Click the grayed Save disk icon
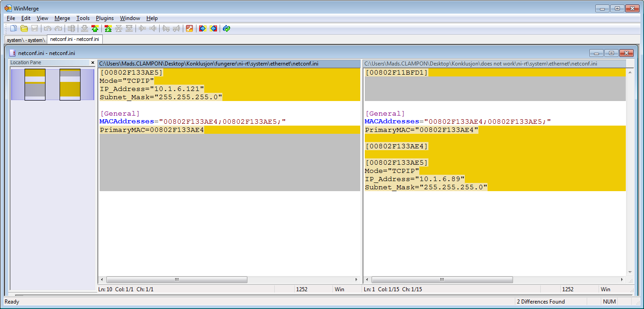The width and height of the screenshot is (644, 309). [x=35, y=28]
